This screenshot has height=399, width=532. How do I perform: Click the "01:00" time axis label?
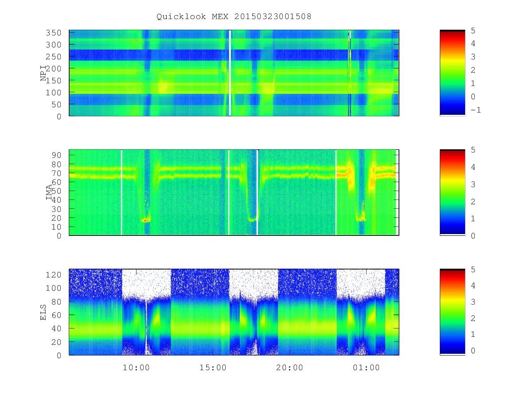click(367, 368)
